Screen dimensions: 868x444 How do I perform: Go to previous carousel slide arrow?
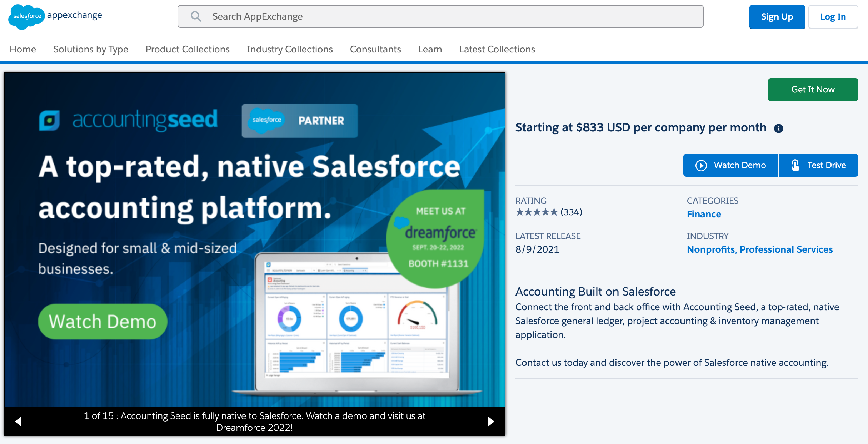19,422
